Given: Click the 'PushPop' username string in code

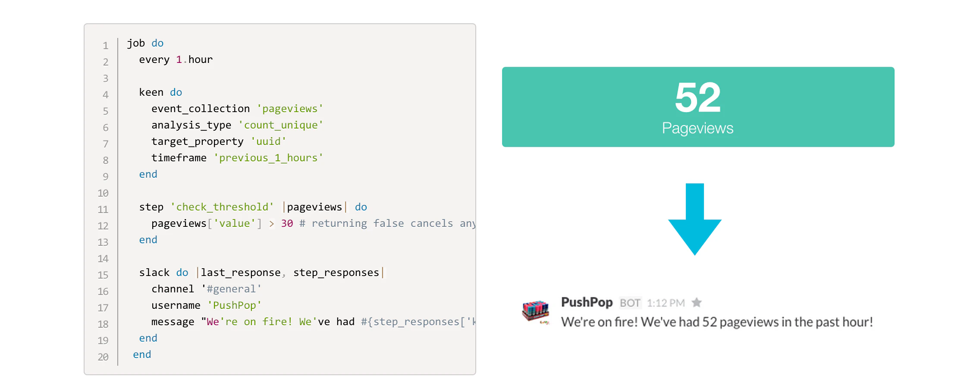Looking at the screenshot, I should tap(234, 305).
